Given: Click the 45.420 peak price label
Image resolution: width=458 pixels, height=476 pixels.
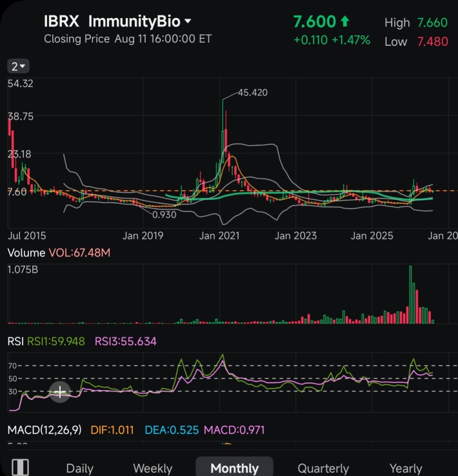Looking at the screenshot, I should [252, 93].
